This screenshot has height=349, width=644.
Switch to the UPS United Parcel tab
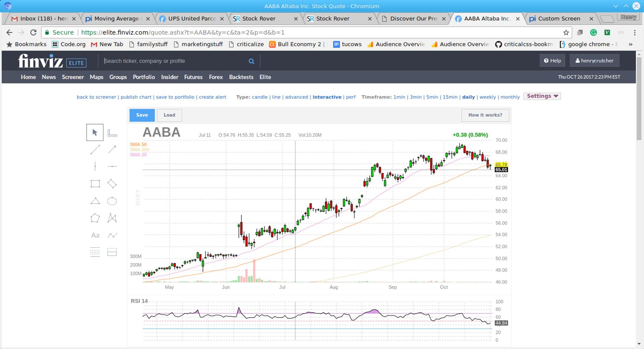point(192,19)
